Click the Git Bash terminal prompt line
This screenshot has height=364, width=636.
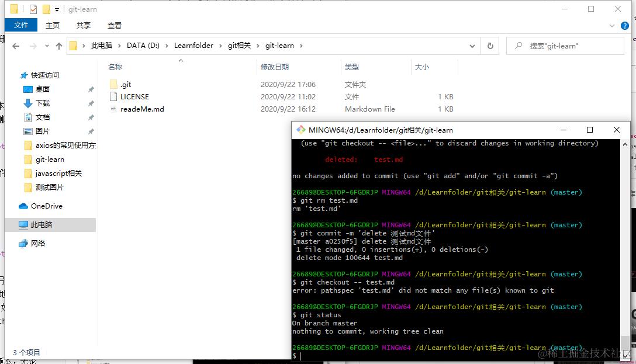click(x=456, y=355)
